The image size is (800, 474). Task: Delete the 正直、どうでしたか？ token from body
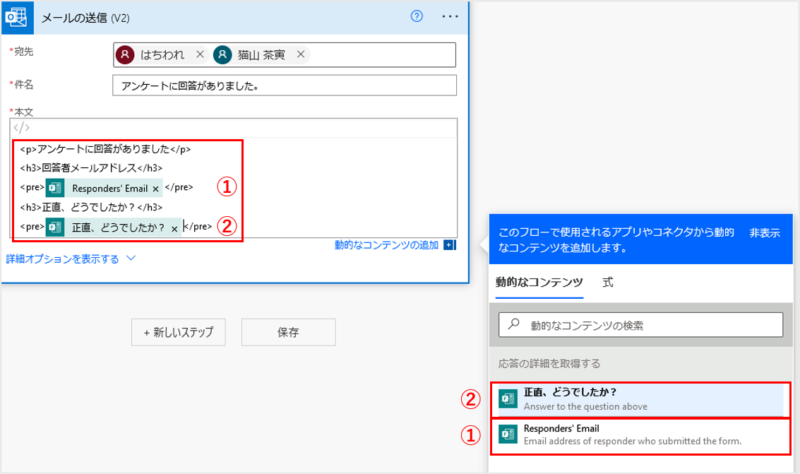[174, 229]
